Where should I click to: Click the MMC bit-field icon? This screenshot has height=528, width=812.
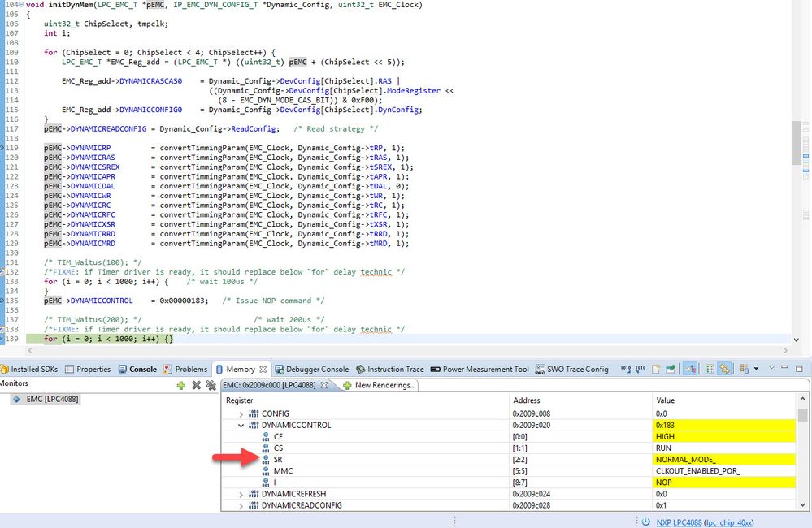266,470
